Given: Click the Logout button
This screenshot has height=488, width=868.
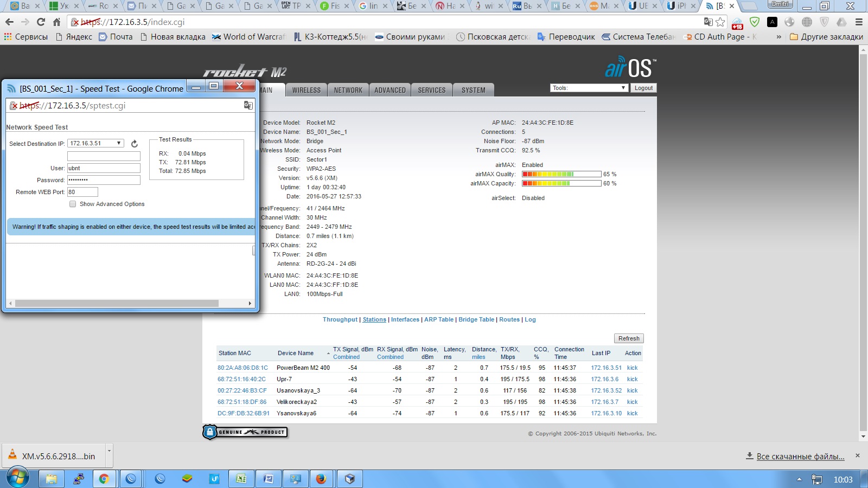Looking at the screenshot, I should (643, 88).
